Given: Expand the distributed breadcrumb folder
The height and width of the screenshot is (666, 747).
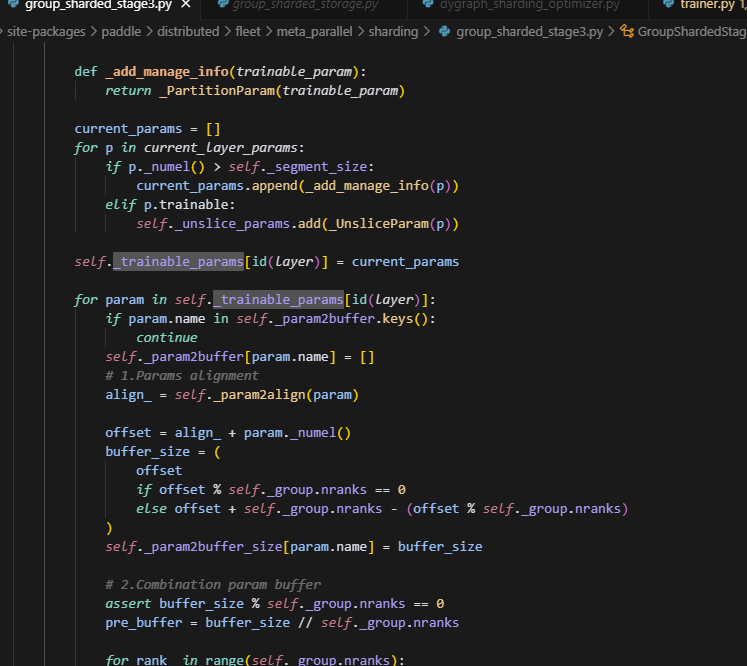Looking at the screenshot, I should coord(188,32).
